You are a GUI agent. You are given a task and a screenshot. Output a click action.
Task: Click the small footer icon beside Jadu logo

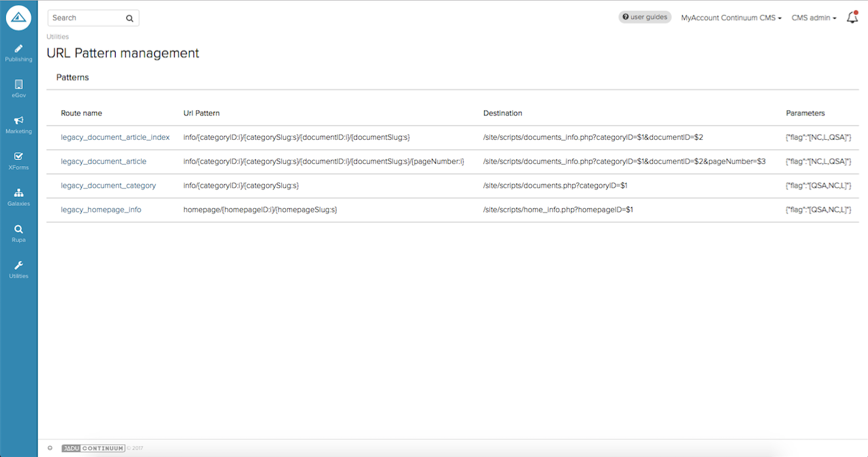[x=50, y=449]
